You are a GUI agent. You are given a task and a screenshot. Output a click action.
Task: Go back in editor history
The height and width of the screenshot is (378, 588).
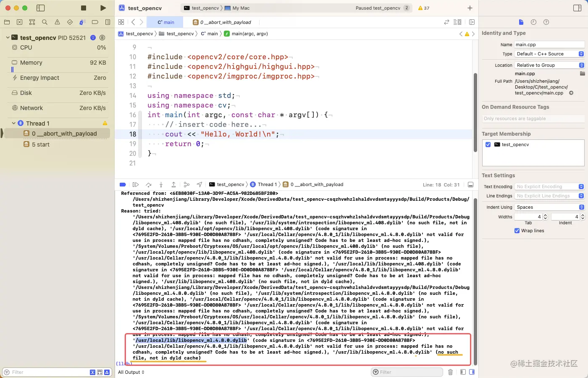[133, 22]
